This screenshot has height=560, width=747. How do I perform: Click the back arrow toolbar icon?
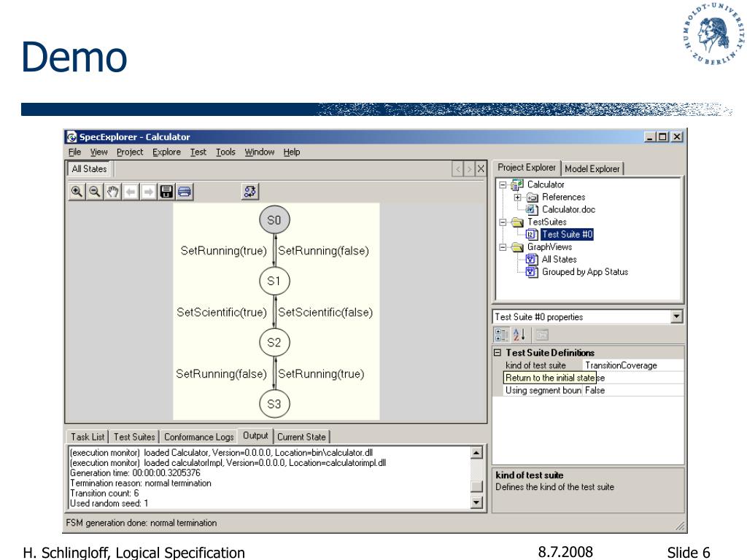131,192
